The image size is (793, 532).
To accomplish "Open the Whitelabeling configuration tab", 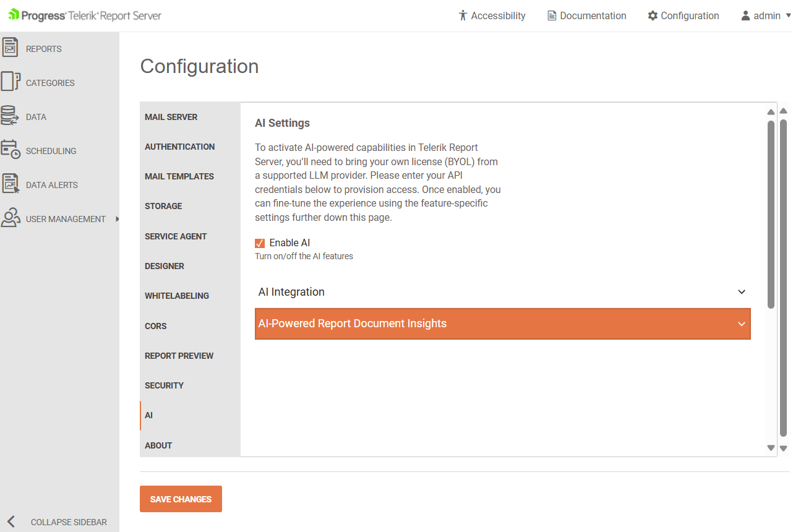I will pos(177,296).
